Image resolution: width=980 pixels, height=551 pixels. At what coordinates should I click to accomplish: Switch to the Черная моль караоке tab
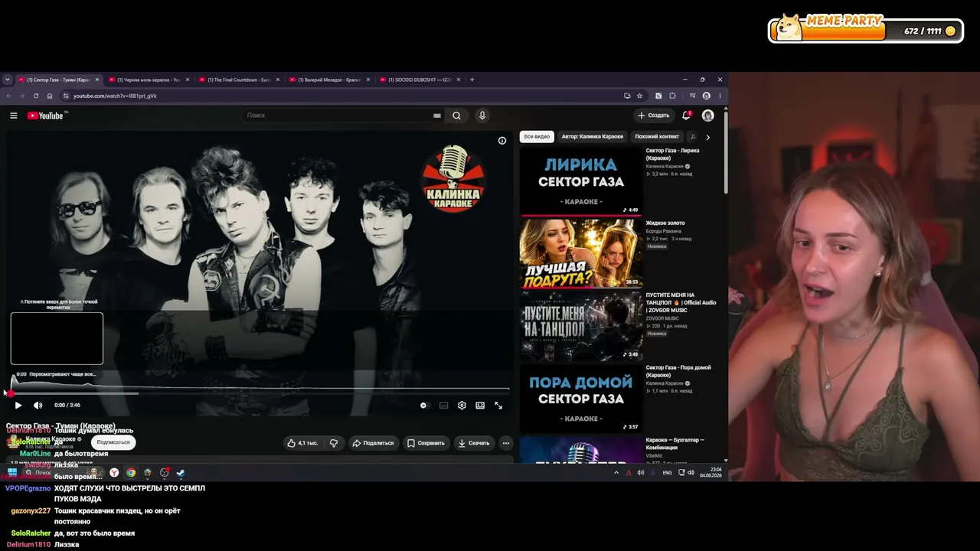tap(149, 80)
